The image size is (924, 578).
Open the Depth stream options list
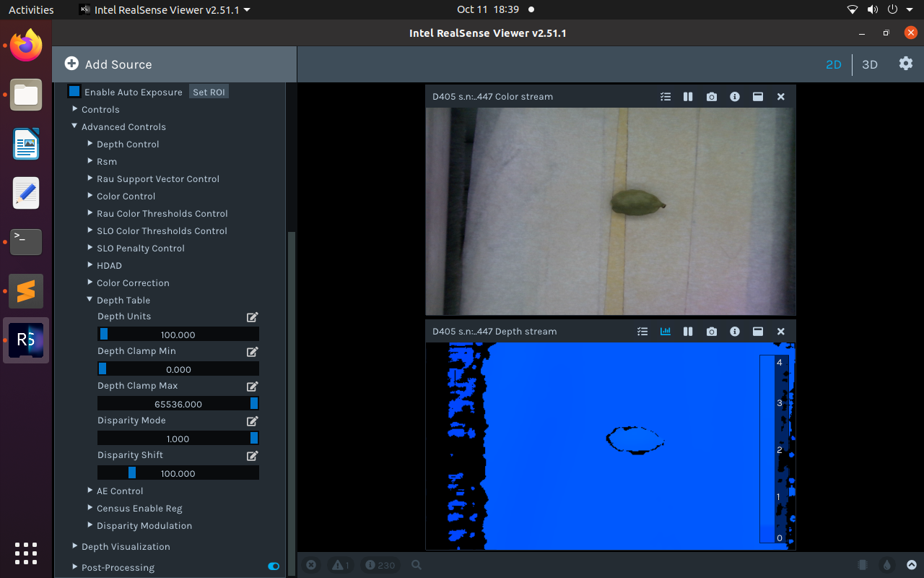(x=642, y=331)
